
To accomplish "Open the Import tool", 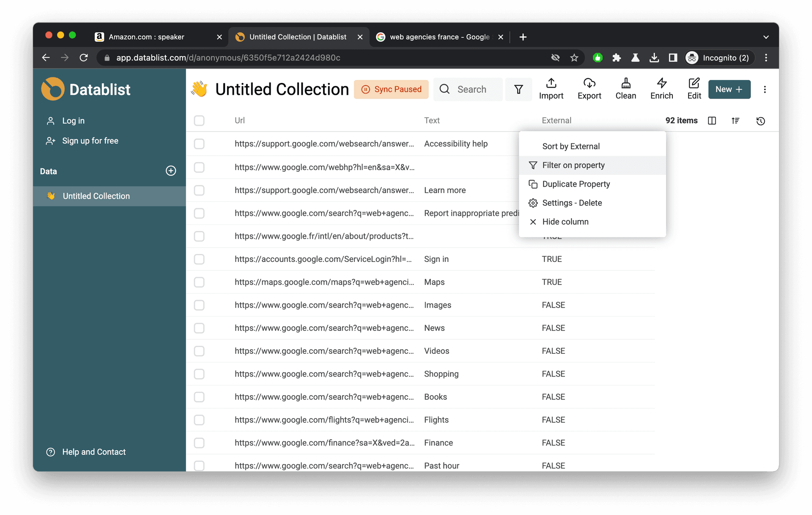I will coord(551,89).
